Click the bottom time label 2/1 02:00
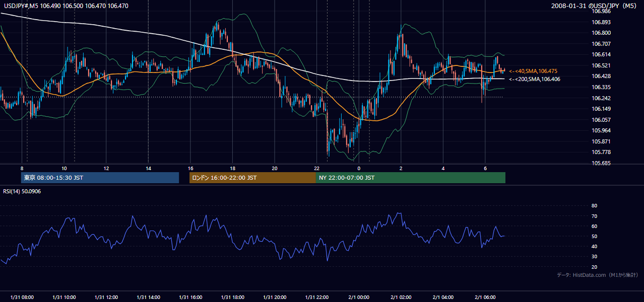 401,297
